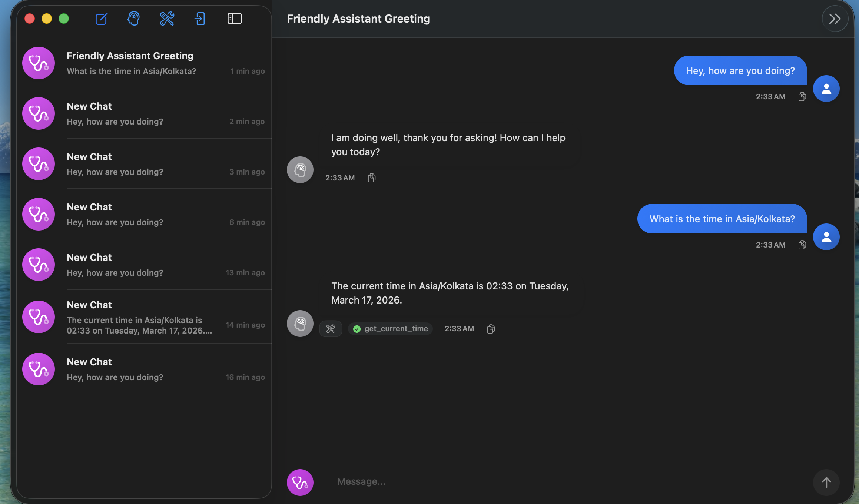Click the import/sign-in arrow icon
Image resolution: width=859 pixels, height=504 pixels.
(200, 19)
